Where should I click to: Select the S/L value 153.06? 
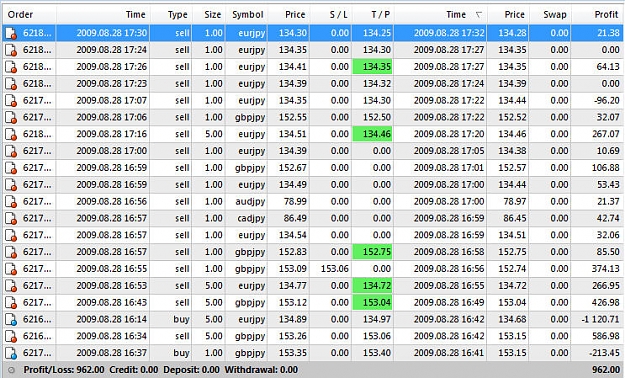pos(334,269)
